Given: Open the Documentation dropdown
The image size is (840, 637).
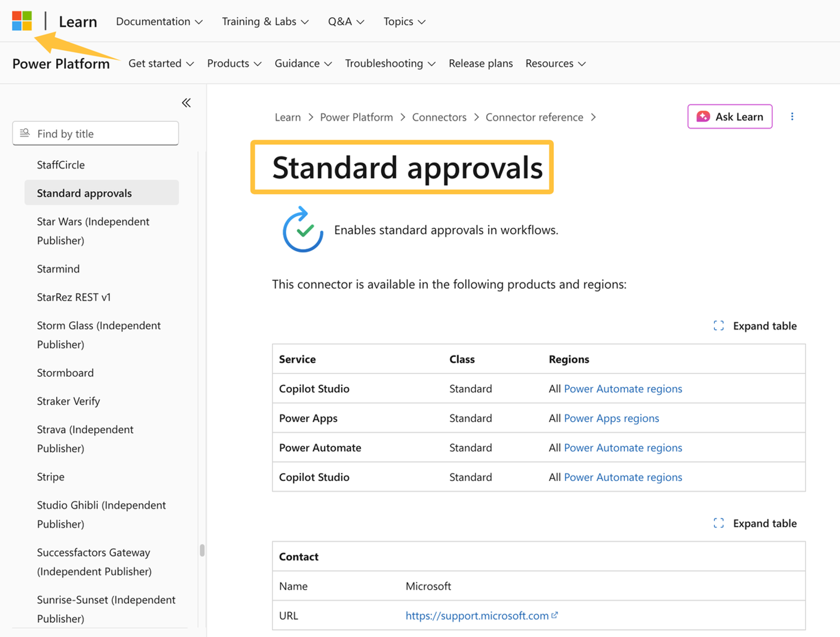Looking at the screenshot, I should pos(159,22).
